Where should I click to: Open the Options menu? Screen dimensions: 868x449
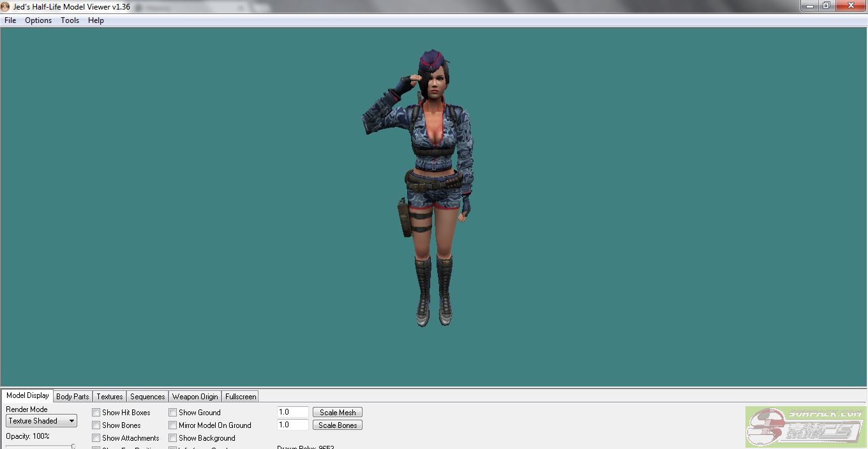point(38,20)
